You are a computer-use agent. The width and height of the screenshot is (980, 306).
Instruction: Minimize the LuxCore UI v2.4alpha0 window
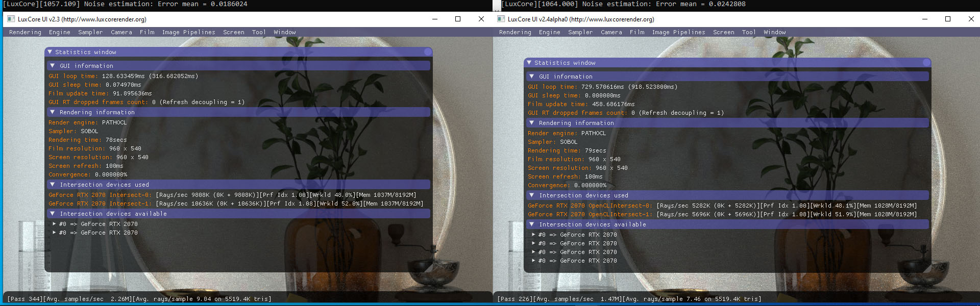tap(924, 19)
